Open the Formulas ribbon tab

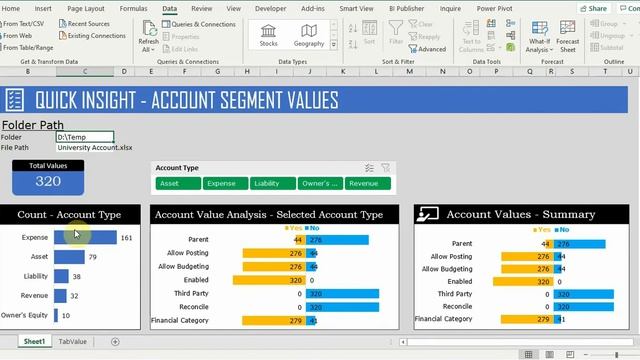click(133, 8)
